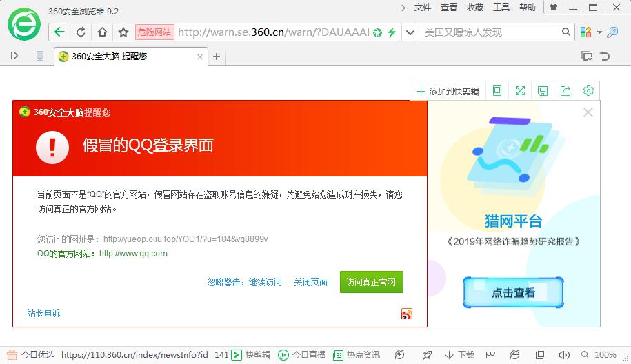631x364 pixels.
Task: Click the share arrow icon in clip toolbar
Action: [x=565, y=91]
